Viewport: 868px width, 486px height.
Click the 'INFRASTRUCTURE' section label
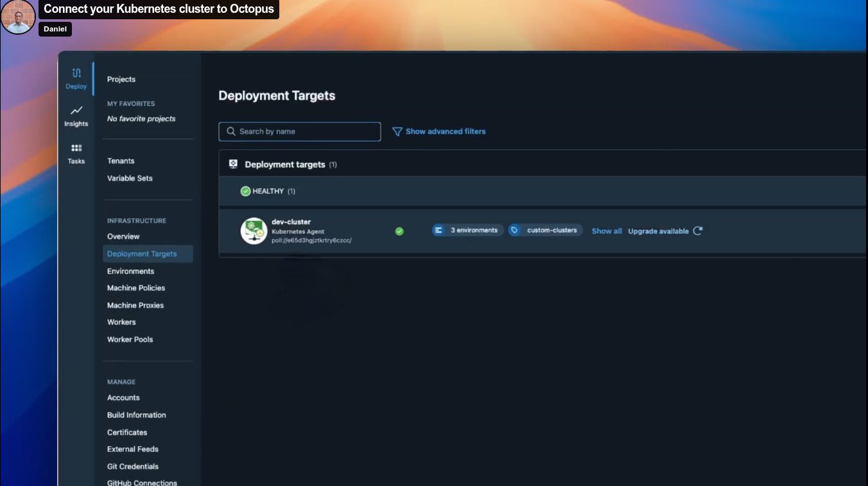click(137, 221)
